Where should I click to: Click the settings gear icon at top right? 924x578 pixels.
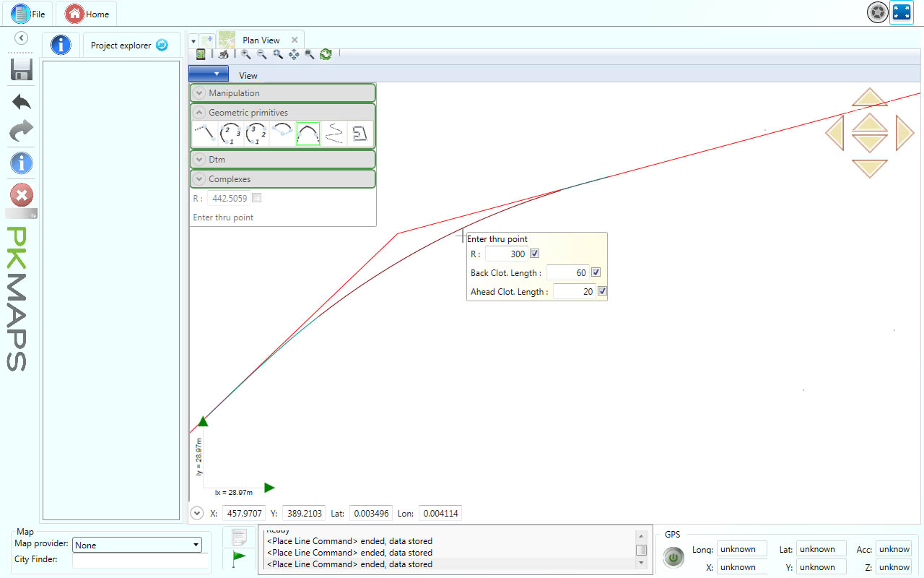pyautogui.click(x=877, y=12)
